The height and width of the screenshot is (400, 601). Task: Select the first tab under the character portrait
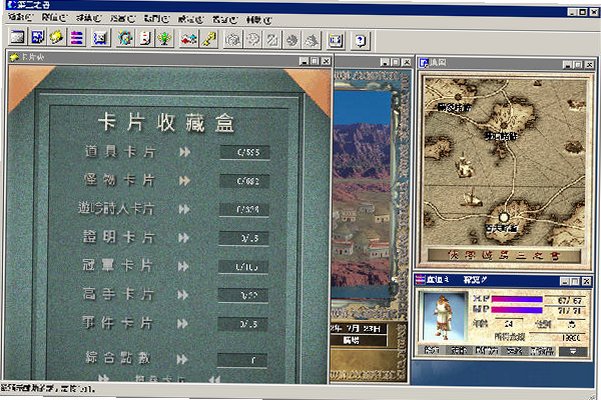432,350
